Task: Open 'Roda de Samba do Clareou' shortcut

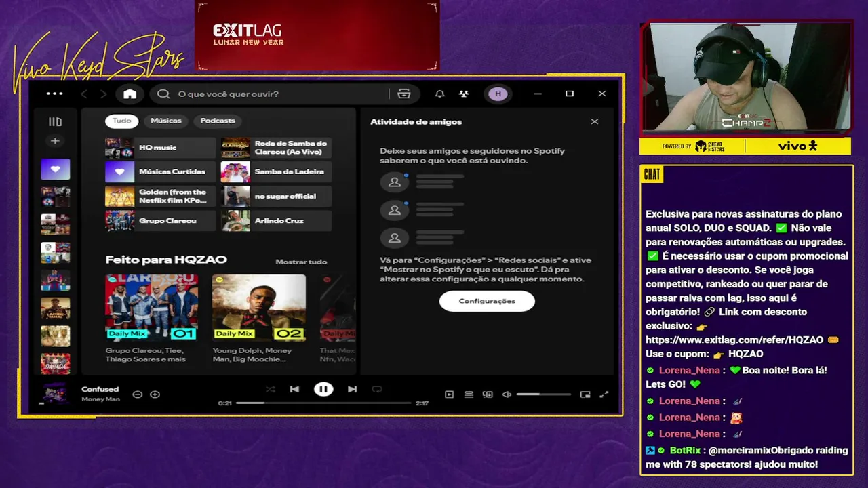Action: (x=276, y=148)
